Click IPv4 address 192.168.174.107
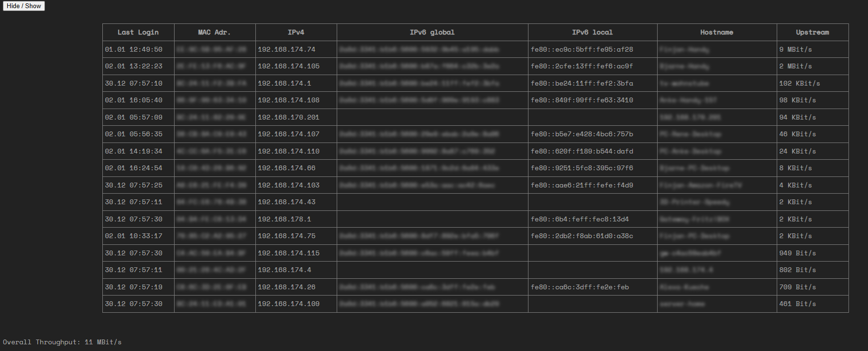This screenshot has width=868, height=351. pyautogui.click(x=289, y=134)
